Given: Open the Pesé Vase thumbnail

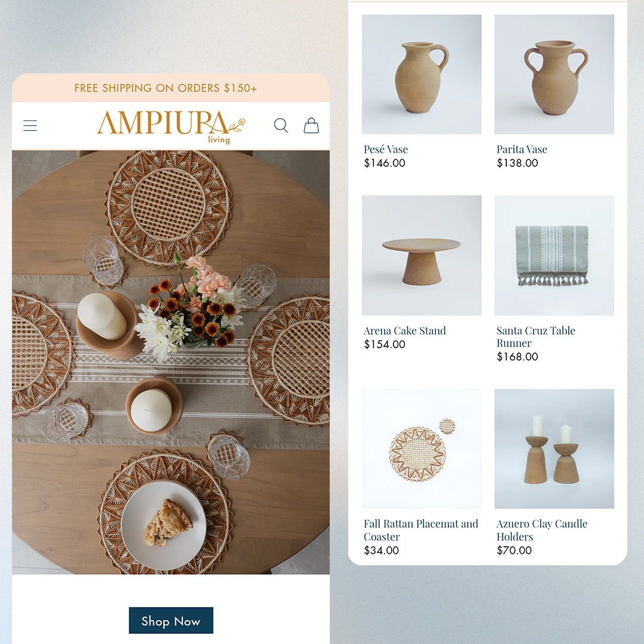Looking at the screenshot, I should point(422,75).
